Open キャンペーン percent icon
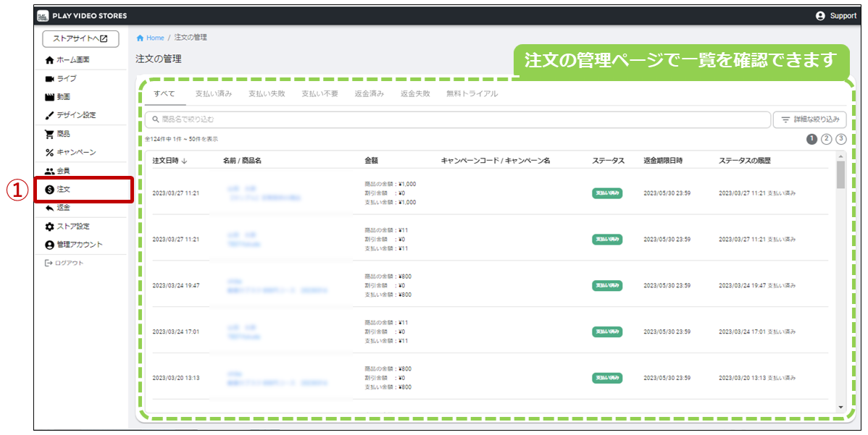This screenshot has height=435, width=868. (49, 153)
